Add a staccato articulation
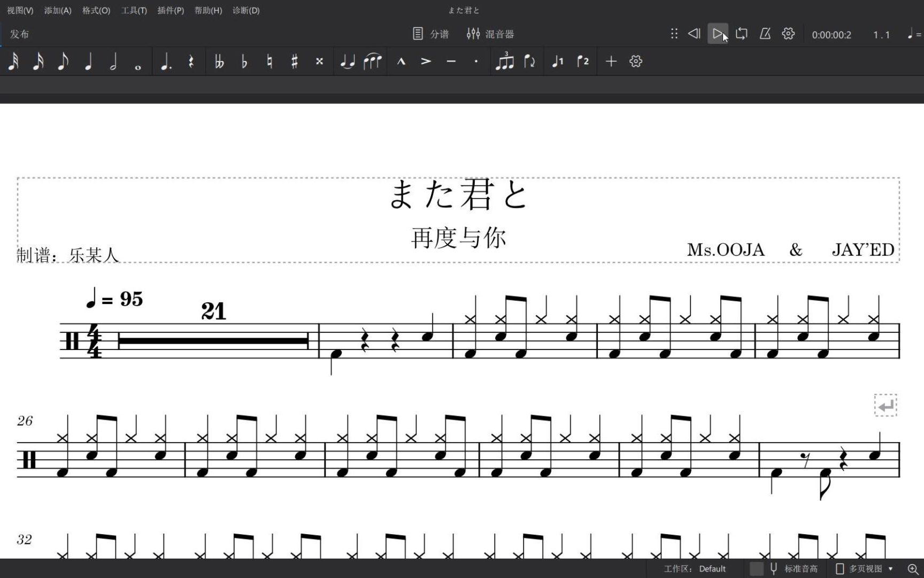 (x=476, y=62)
